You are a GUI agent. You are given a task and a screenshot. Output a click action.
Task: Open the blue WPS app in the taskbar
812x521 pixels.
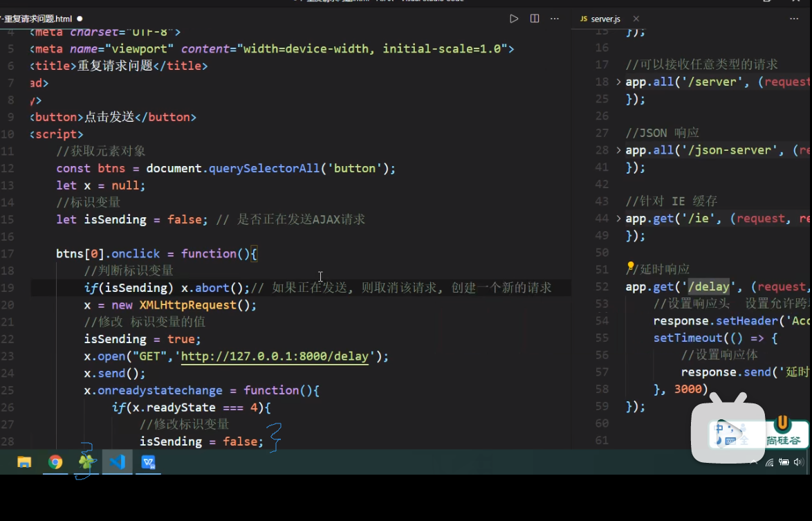point(149,462)
